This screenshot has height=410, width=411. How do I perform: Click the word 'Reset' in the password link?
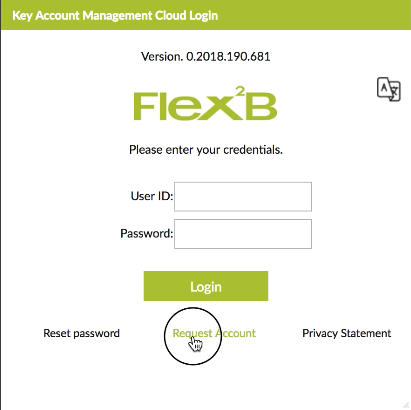pos(57,333)
